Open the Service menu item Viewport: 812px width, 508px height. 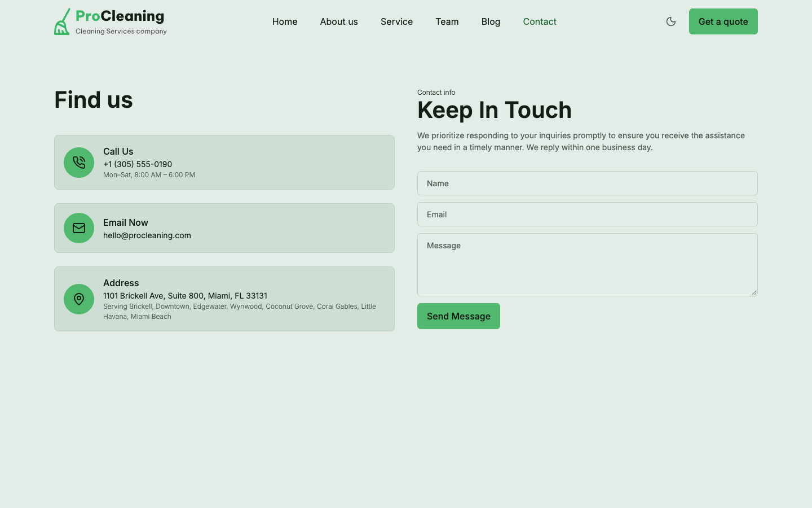tap(397, 21)
